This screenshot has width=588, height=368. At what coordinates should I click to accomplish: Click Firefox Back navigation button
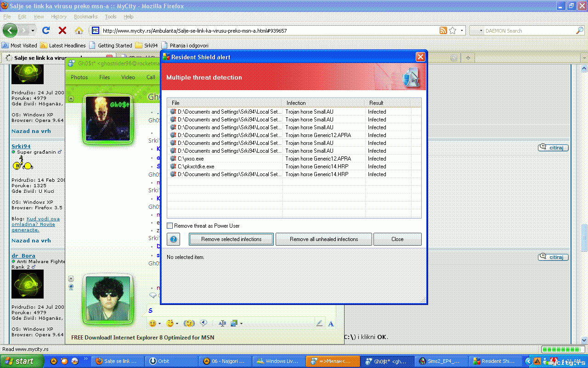tap(10, 30)
